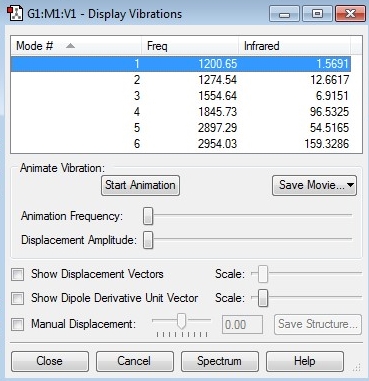Screen dimensions: 369x381
Task: Select vibration mode 4 at 1845.73
Action: pos(181,112)
